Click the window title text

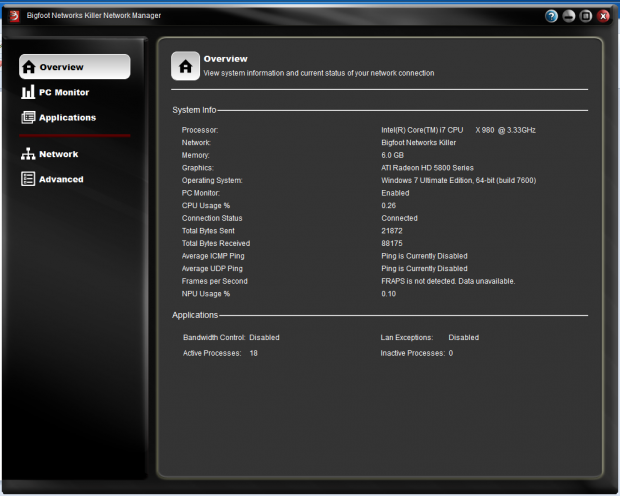pos(94,15)
